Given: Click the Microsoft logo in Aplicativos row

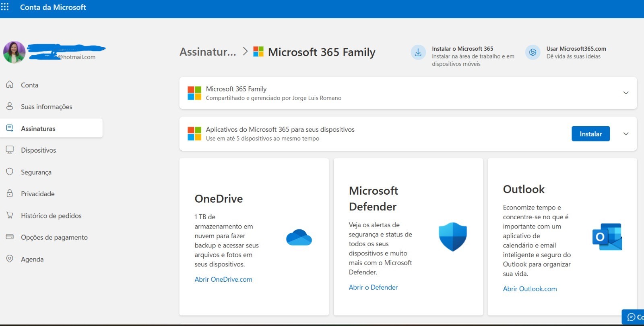Looking at the screenshot, I should click(x=194, y=134).
